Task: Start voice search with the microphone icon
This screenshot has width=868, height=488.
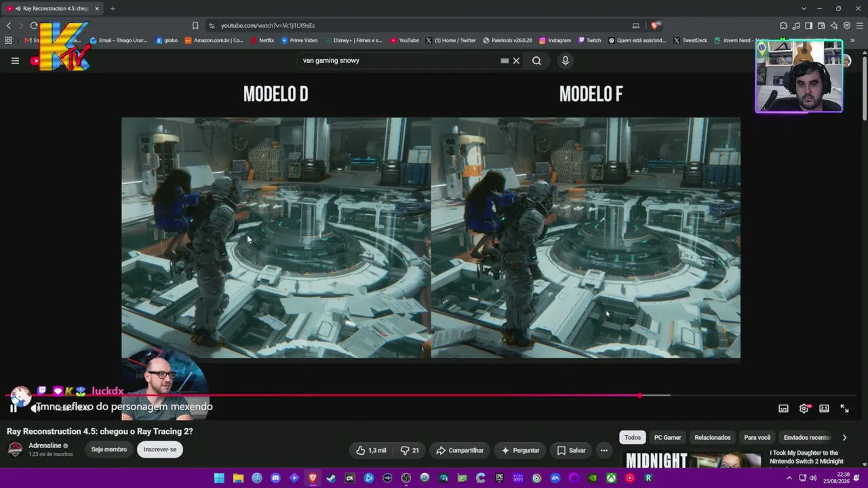Action: (565, 60)
